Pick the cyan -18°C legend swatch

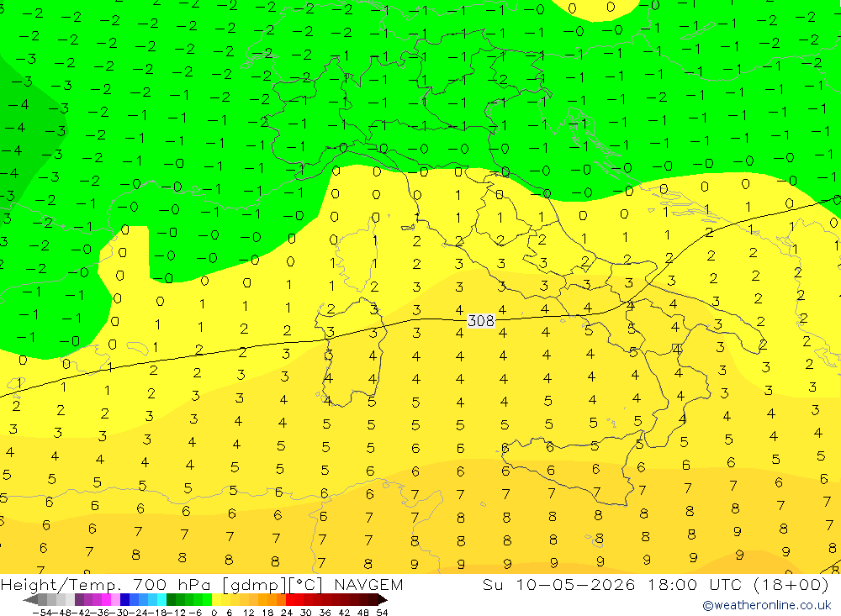click(161, 599)
